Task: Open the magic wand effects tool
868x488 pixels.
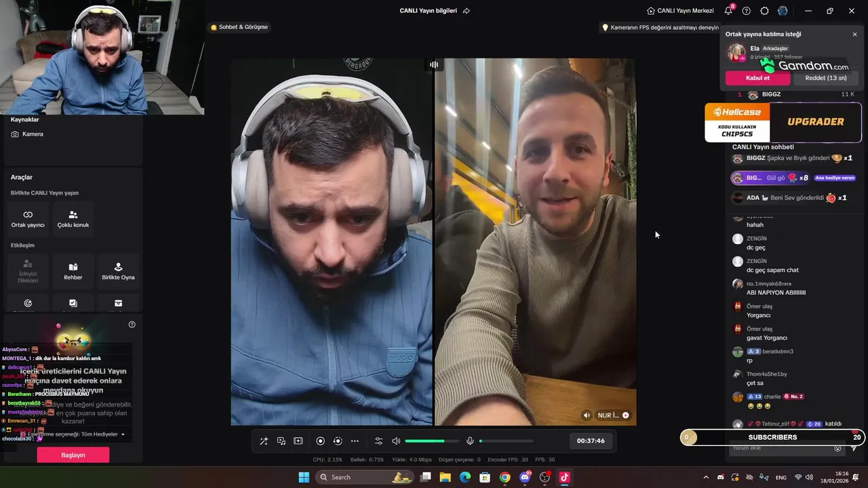Action: pos(264,441)
